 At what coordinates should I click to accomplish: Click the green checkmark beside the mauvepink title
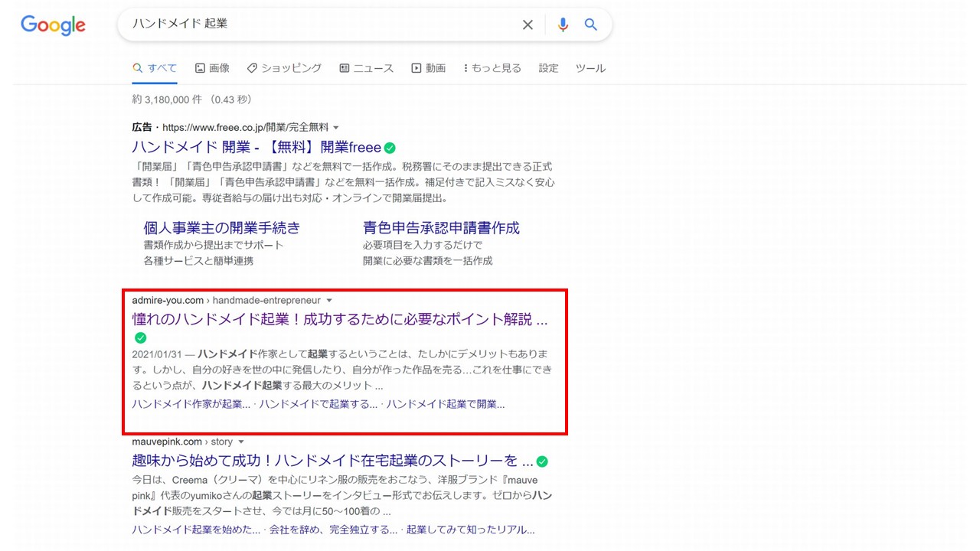pos(542,461)
